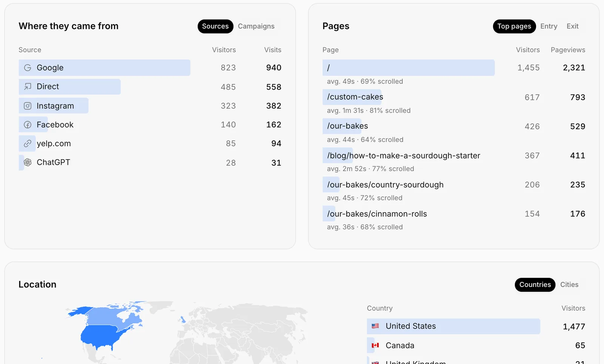This screenshot has width=604, height=364.
Task: Click the Direct traffic icon
Action: click(x=28, y=86)
